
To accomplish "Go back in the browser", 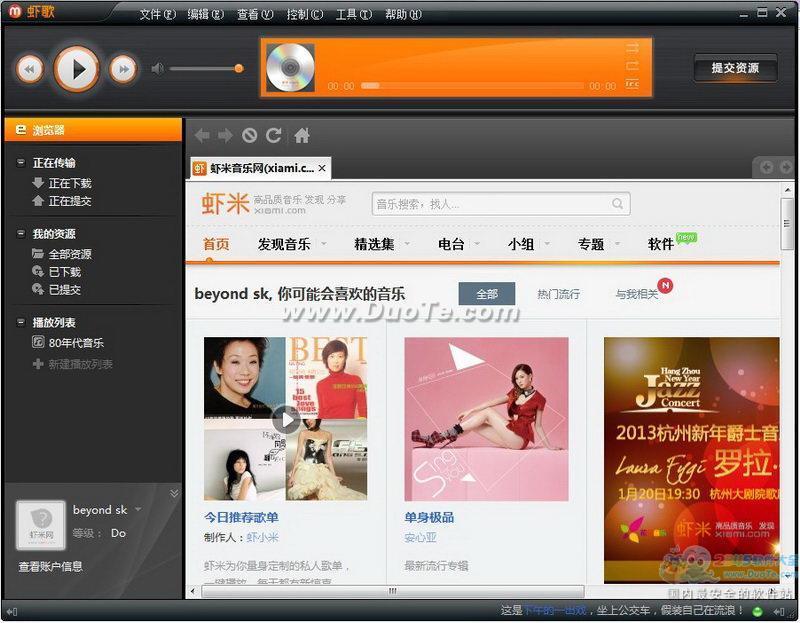I will (202, 135).
